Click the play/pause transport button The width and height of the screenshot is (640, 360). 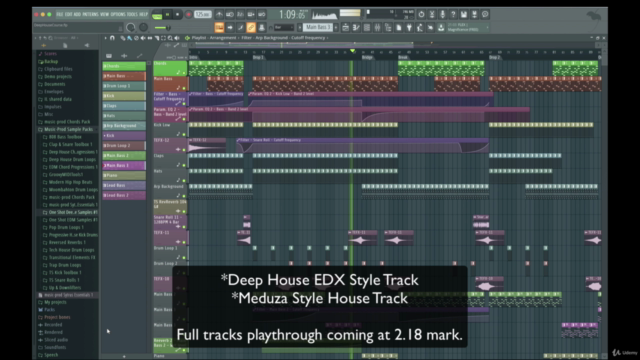(167, 15)
